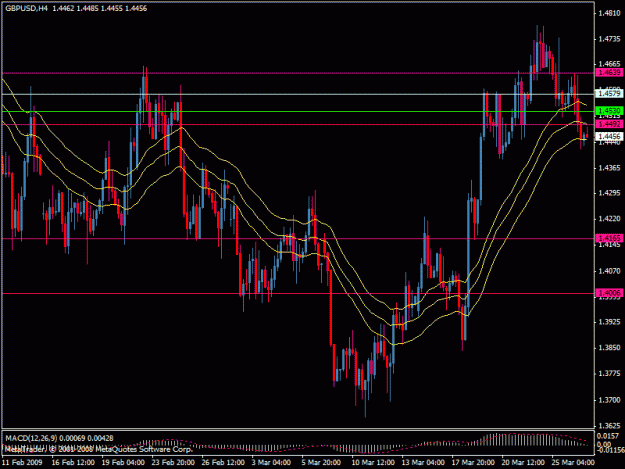Select the 1.4639 horizontal line price label
Screen dimensions: 625x469
point(609,73)
